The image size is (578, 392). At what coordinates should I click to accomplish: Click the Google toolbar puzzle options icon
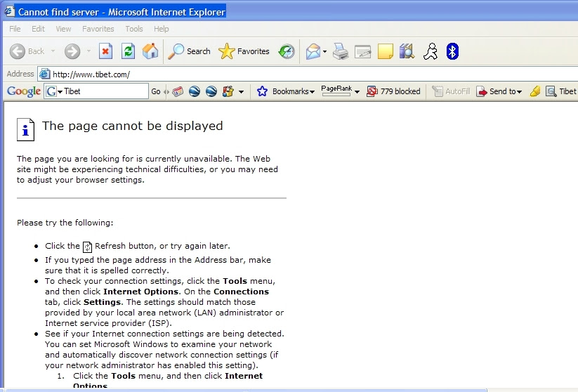[228, 91]
